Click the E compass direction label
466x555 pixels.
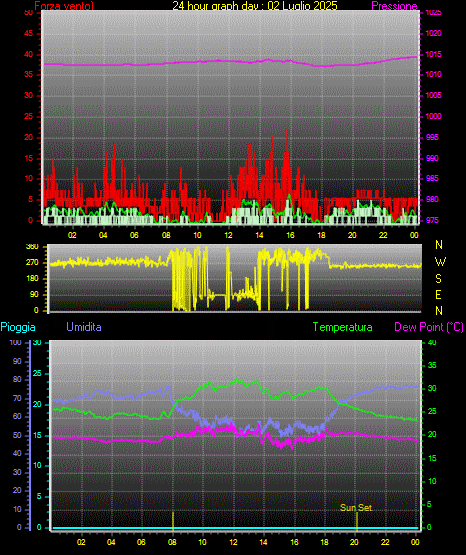(438, 294)
